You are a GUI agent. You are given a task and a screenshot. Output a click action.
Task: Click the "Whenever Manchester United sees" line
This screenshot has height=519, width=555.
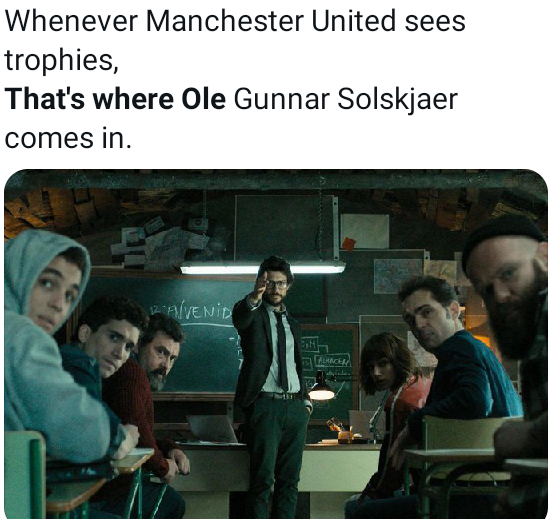(235, 21)
